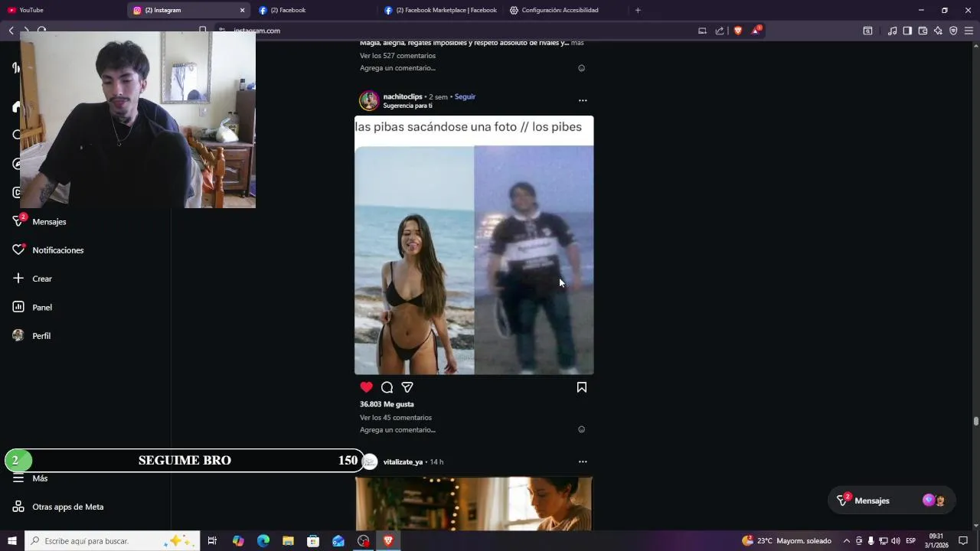Click the Brave Shields lion icon
980x551 pixels.
738,31
